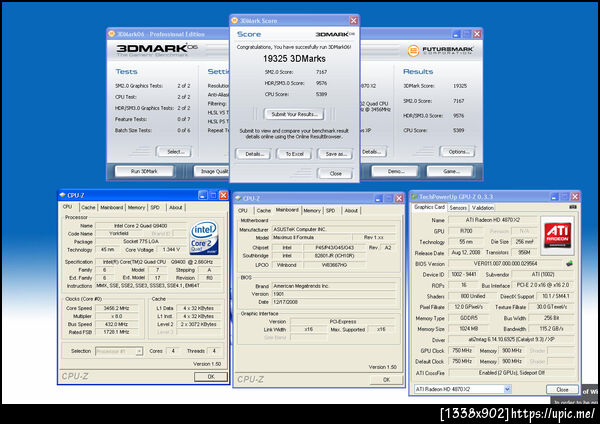Click the 3DMark06 title bar application icon
This screenshot has width=600, height=424.
111,34
